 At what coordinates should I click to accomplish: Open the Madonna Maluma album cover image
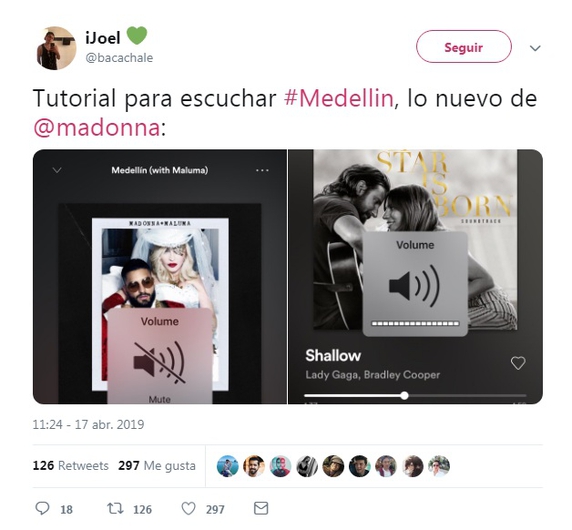click(160, 303)
